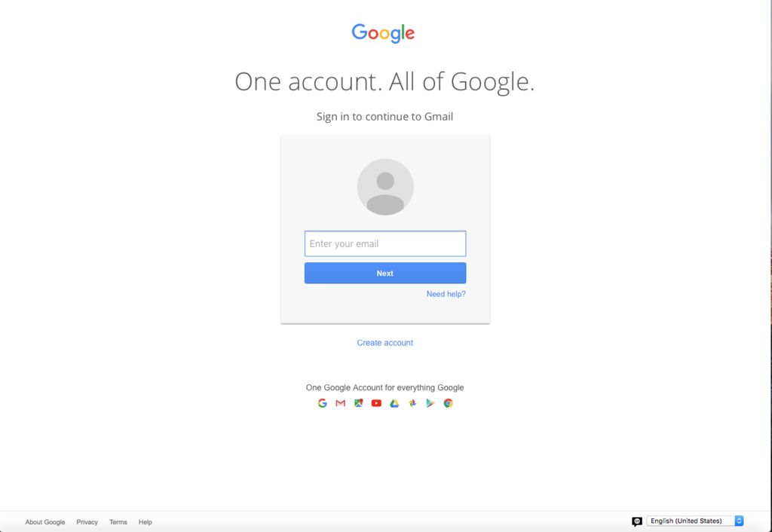The image size is (772, 532).
Task: Follow the Create account link
Action: pos(385,343)
